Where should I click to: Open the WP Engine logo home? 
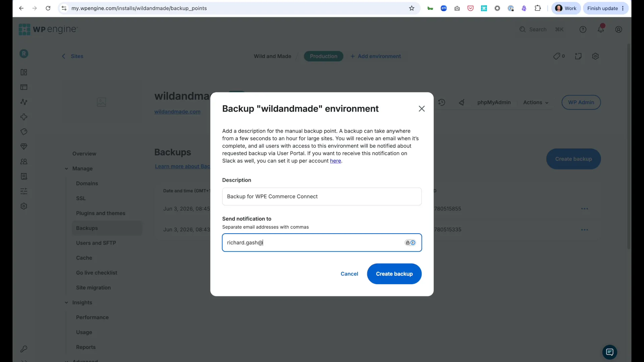point(48,29)
